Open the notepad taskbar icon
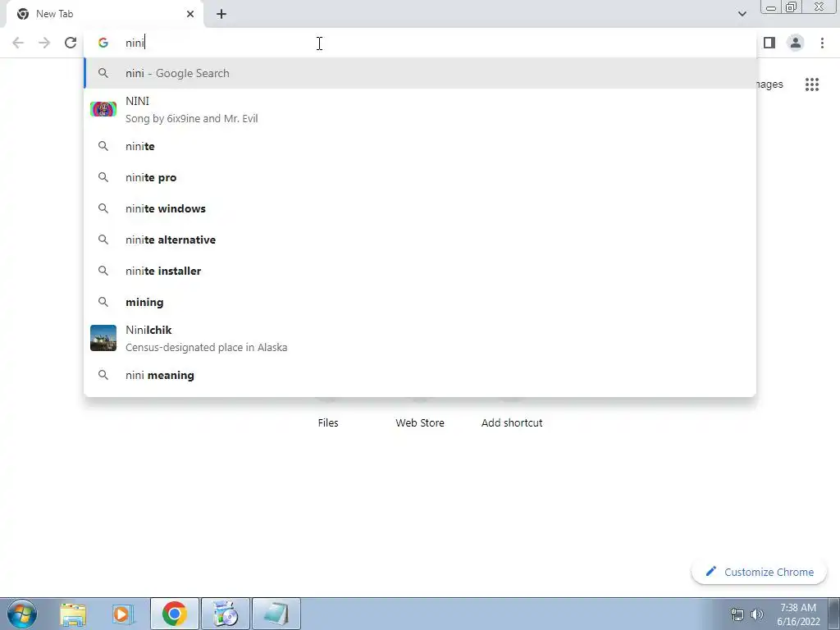This screenshot has height=630, width=840. tap(276, 614)
